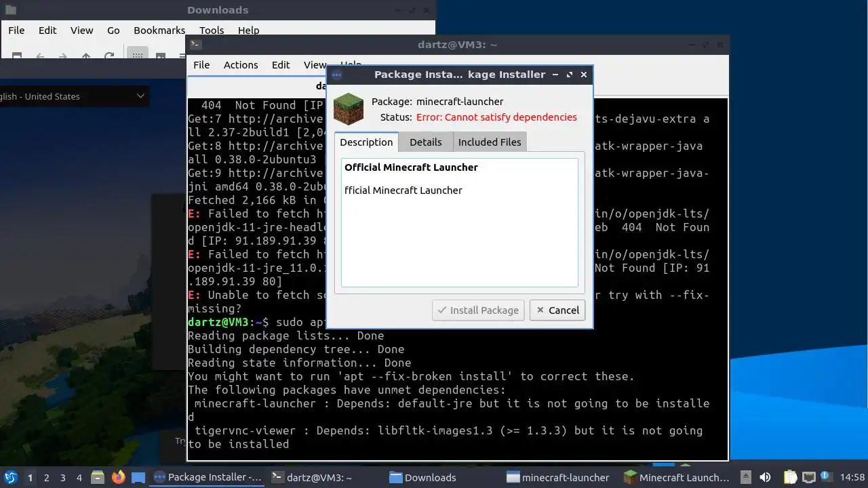Launch Firefox from the taskbar
Viewport: 868px width, 488px height.
(118, 477)
